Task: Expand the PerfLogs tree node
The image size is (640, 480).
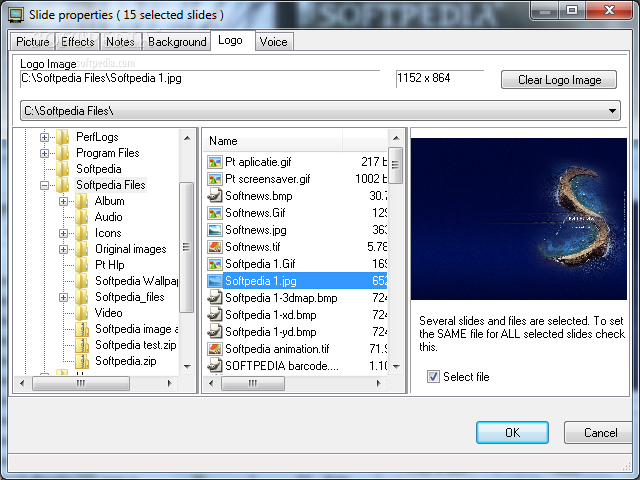Action: click(x=44, y=138)
